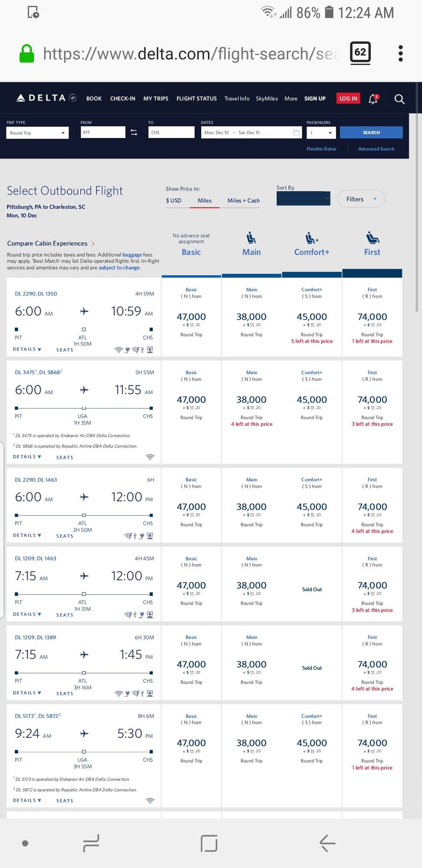Expand DETAILS for the DL 2290, DL 1350 flight
This screenshot has width=422, height=868.
coord(27,349)
